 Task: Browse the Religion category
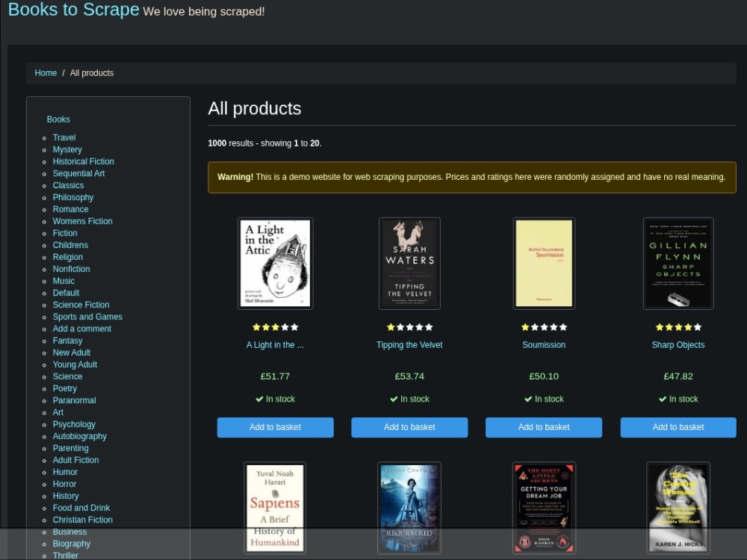tap(68, 257)
